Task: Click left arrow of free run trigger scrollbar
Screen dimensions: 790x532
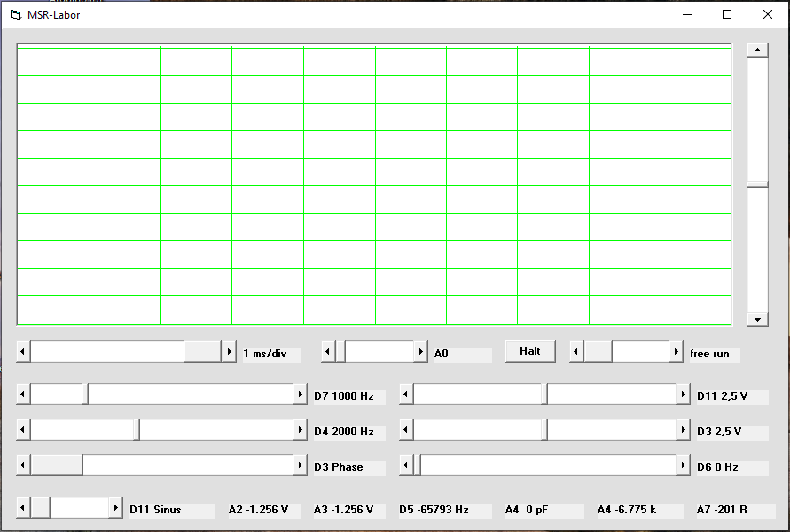Action: 576,352
